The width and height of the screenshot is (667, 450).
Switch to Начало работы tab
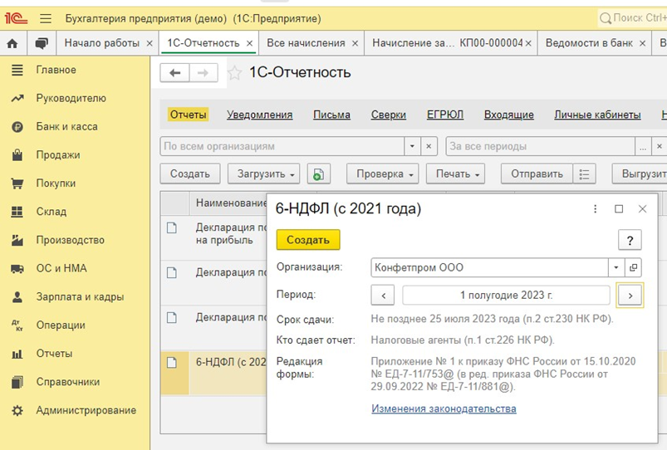tap(102, 43)
